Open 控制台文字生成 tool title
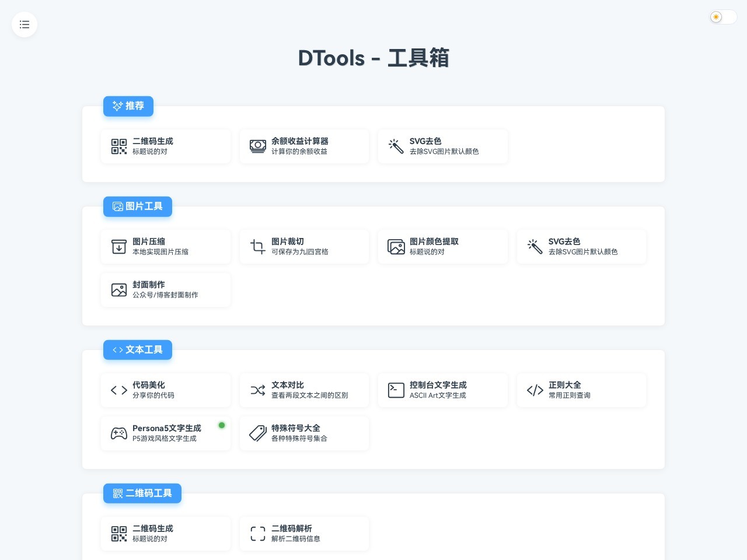 (438, 385)
